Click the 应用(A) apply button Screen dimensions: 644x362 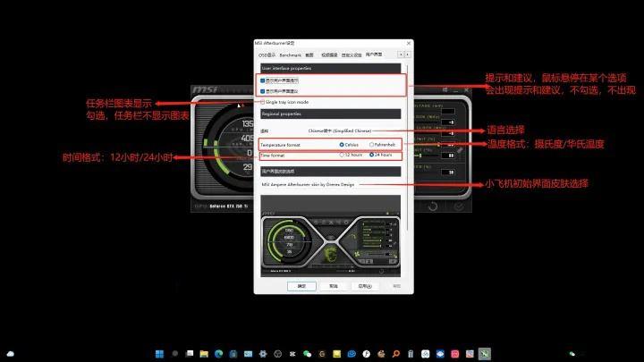point(365,286)
